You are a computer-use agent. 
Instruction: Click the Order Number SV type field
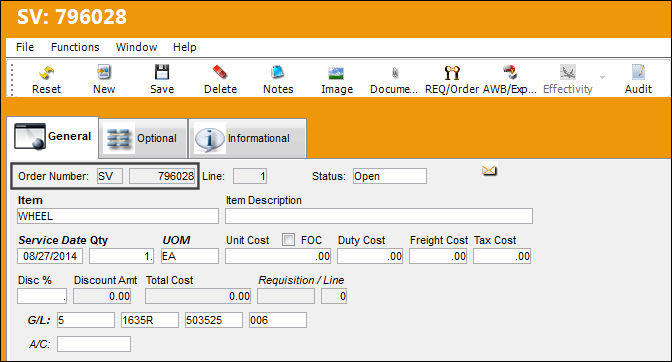click(x=110, y=176)
